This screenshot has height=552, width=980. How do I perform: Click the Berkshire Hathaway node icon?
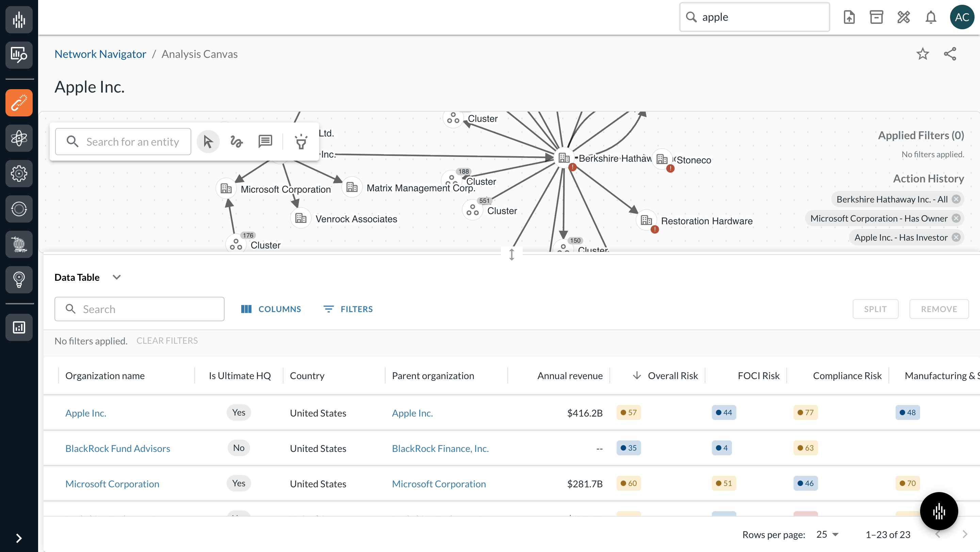564,158
